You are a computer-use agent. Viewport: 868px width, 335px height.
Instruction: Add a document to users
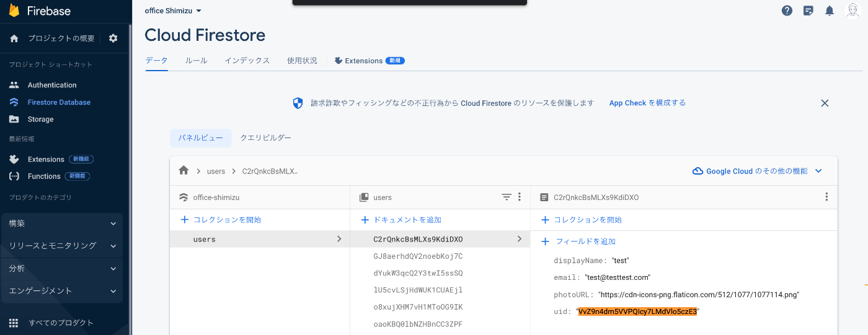pyautogui.click(x=401, y=220)
